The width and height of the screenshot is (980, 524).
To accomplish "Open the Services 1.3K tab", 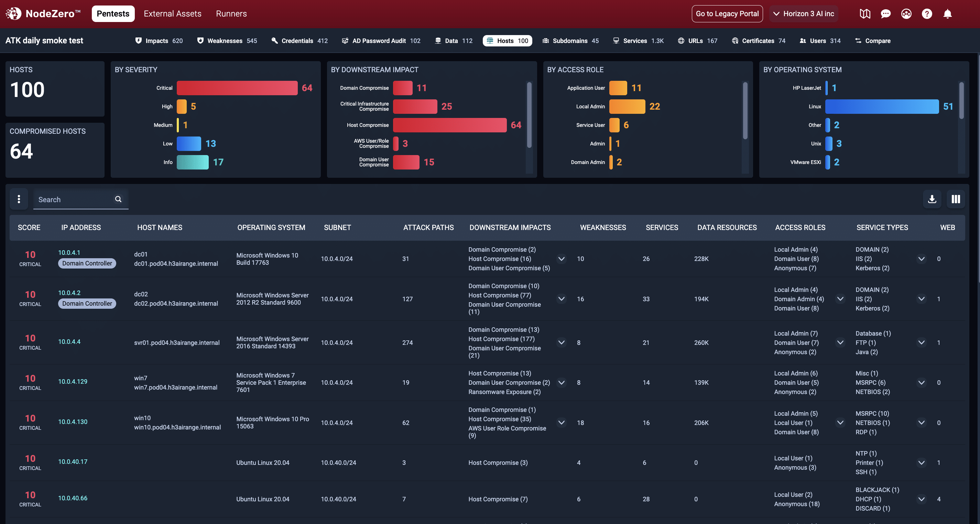I will [638, 40].
